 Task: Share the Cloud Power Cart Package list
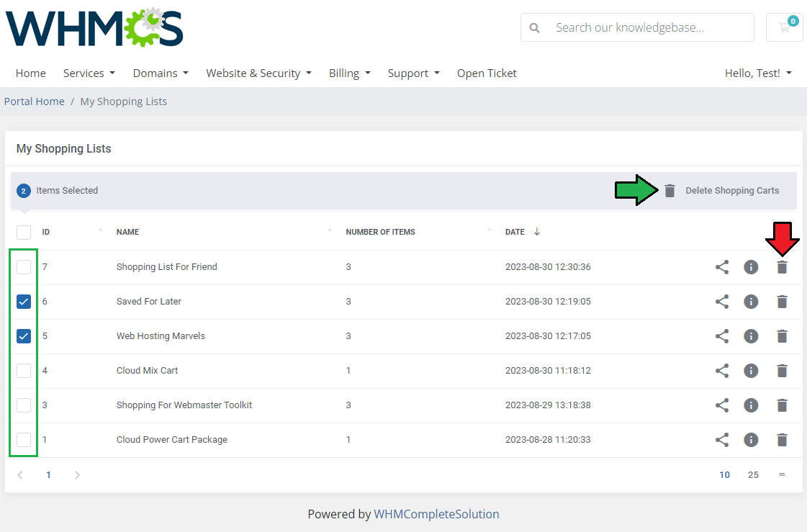[x=722, y=439]
